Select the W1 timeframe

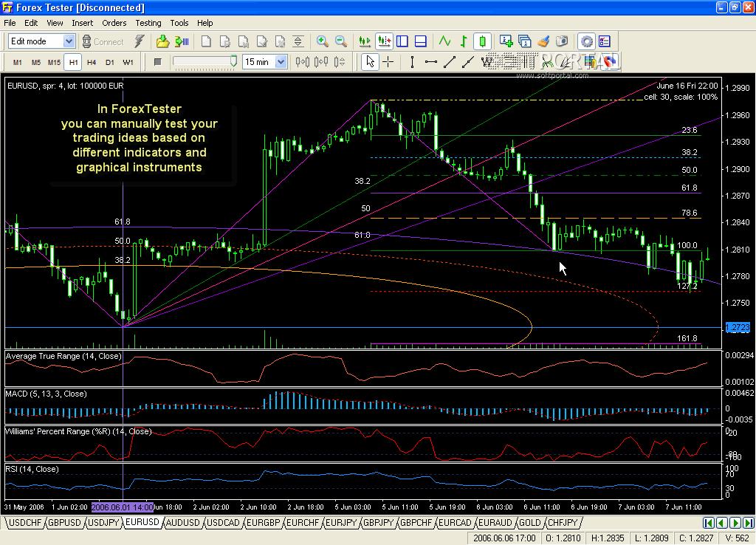[x=128, y=62]
